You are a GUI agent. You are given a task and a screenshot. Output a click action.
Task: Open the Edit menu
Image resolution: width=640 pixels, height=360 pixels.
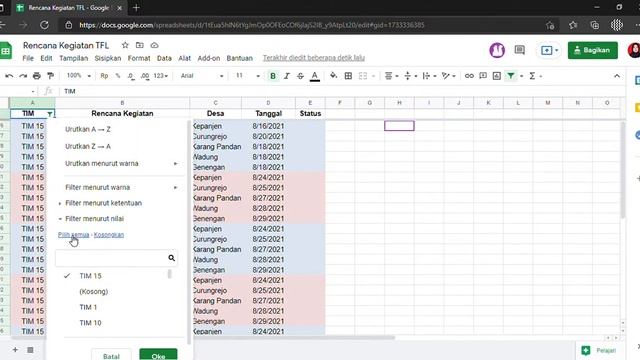[x=46, y=58]
